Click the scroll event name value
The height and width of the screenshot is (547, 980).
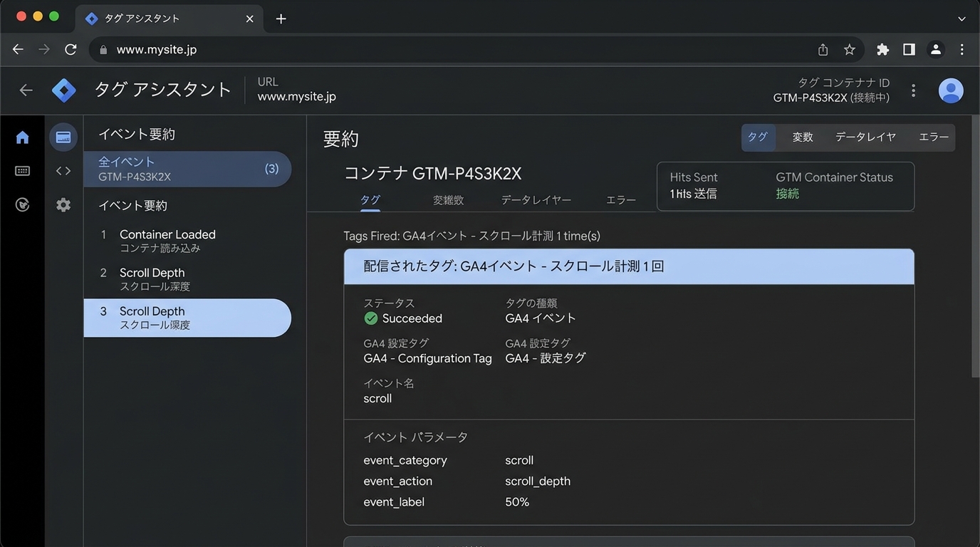[377, 398]
